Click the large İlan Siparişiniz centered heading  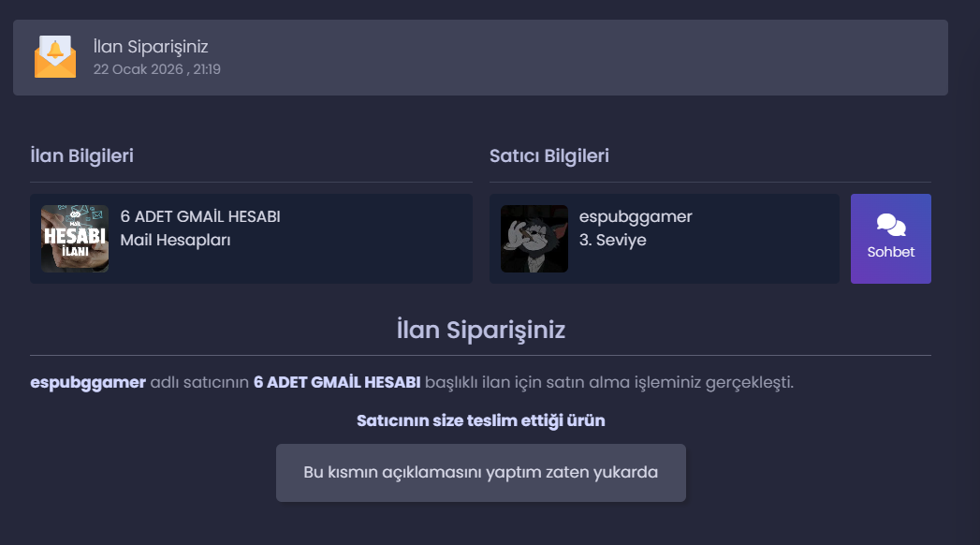click(480, 330)
